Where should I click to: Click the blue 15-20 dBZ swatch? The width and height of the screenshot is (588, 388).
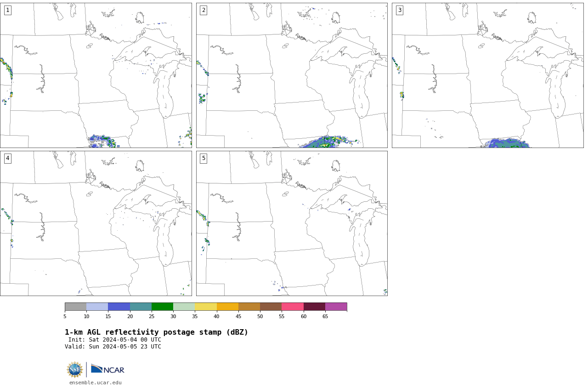pyautogui.click(x=119, y=307)
